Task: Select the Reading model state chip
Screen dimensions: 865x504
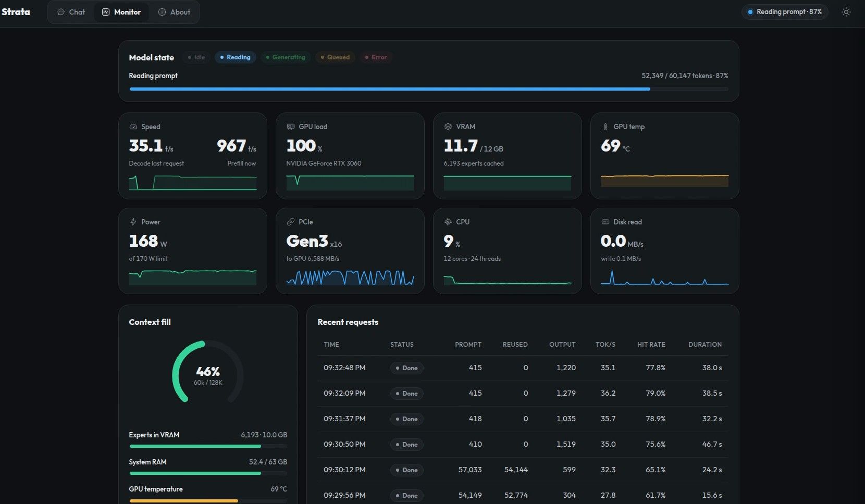Action: click(x=235, y=57)
